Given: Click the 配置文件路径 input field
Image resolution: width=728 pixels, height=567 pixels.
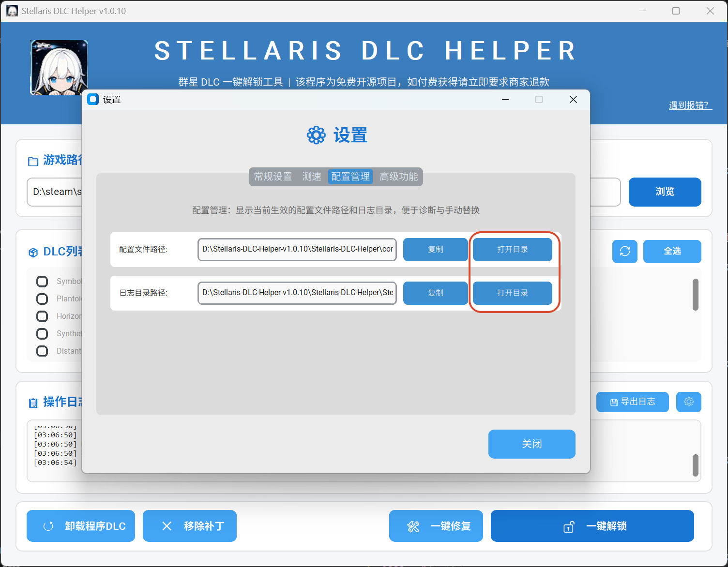Looking at the screenshot, I should point(297,250).
